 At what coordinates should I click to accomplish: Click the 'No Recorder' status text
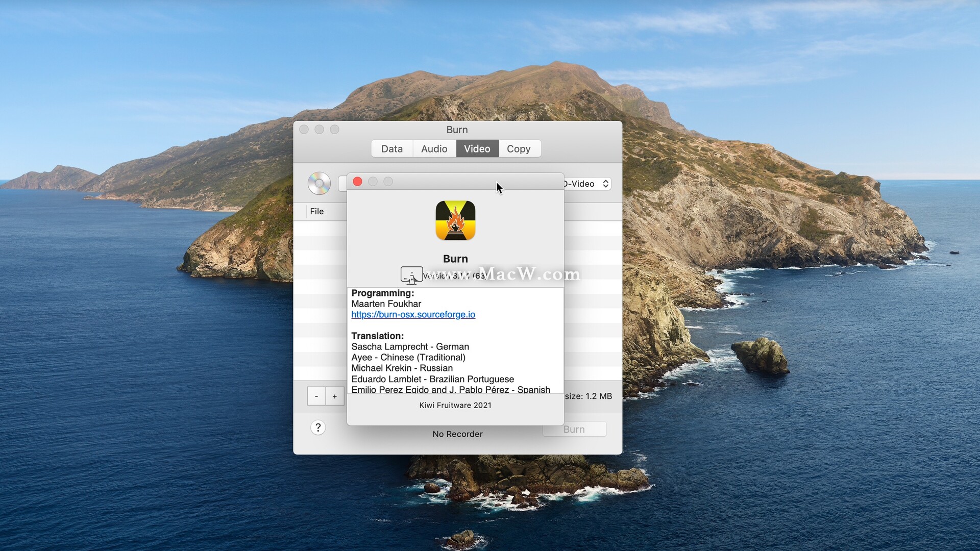(457, 434)
